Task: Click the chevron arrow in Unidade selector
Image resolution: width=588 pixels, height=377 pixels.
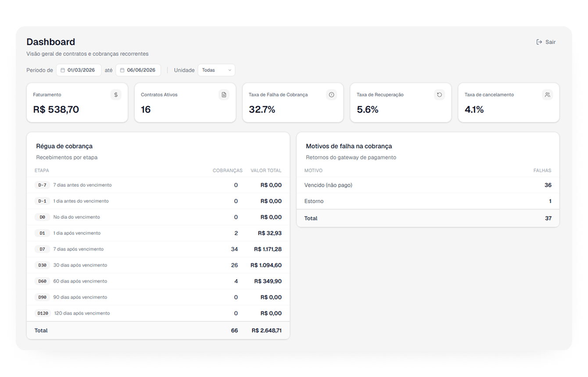Action: pos(229,70)
